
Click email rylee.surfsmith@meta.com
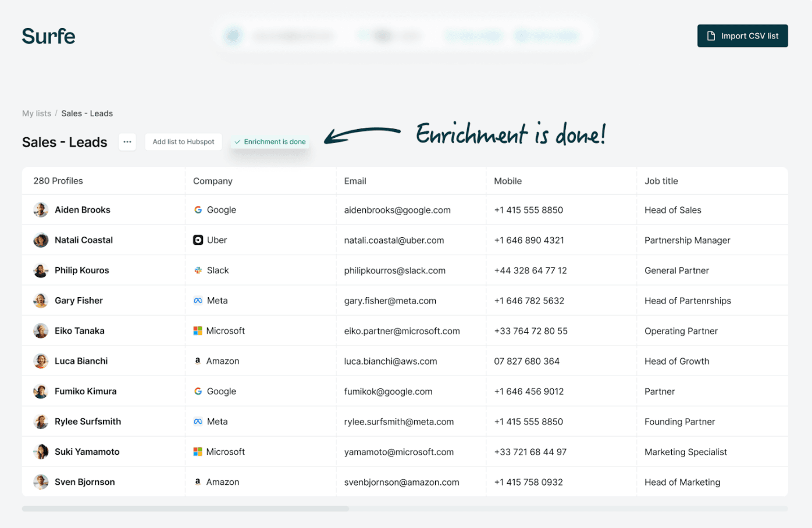click(x=399, y=422)
